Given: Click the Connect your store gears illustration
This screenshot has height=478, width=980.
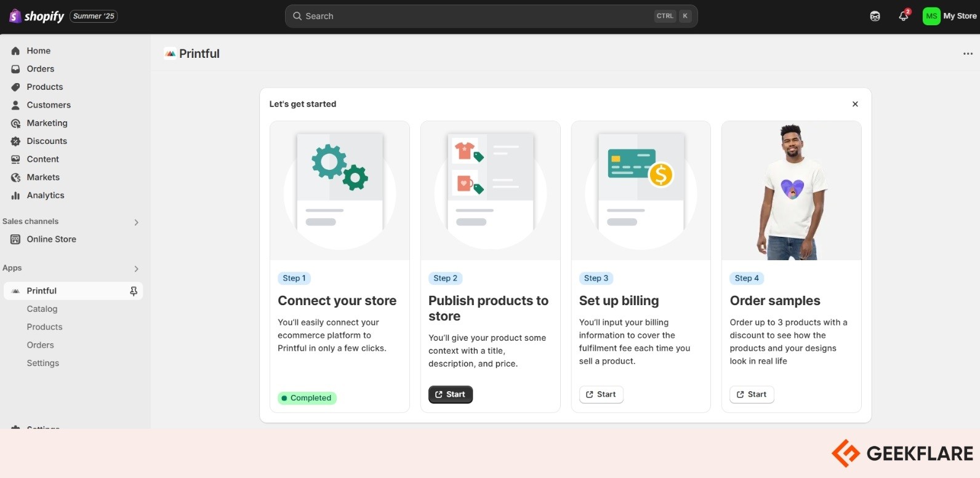Looking at the screenshot, I should click(x=340, y=191).
